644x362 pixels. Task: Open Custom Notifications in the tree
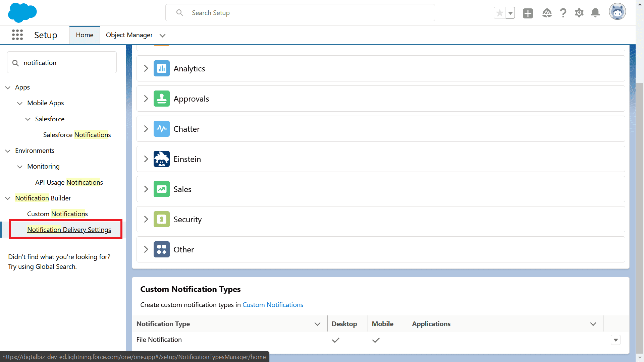click(x=57, y=214)
